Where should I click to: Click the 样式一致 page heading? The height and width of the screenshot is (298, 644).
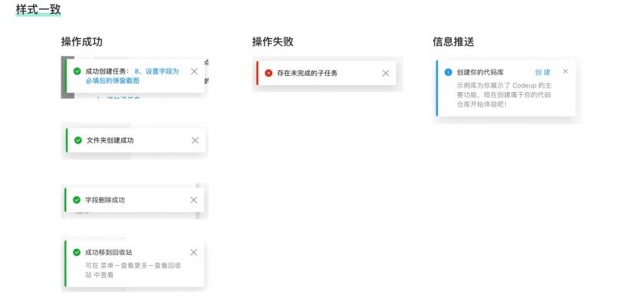click(38, 9)
